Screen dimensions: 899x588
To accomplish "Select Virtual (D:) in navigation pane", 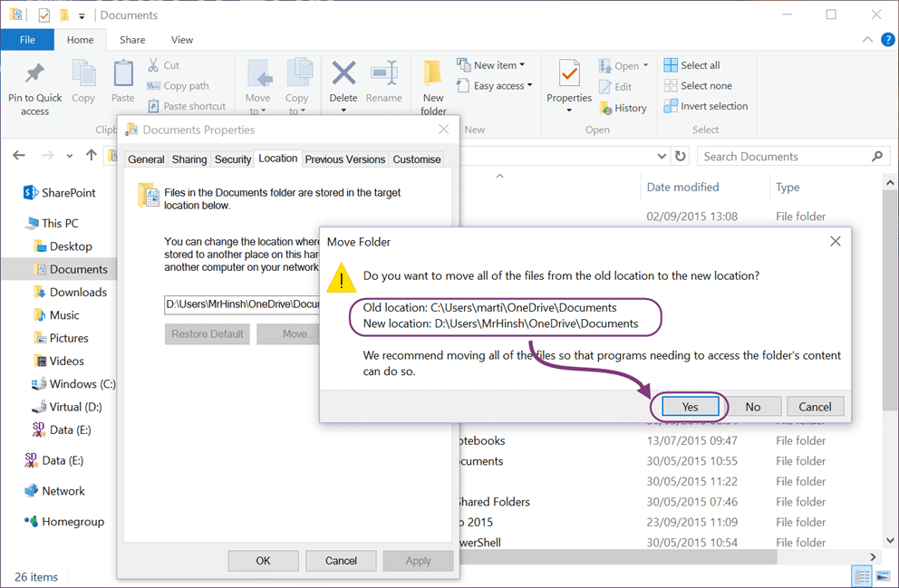I will pos(68,407).
